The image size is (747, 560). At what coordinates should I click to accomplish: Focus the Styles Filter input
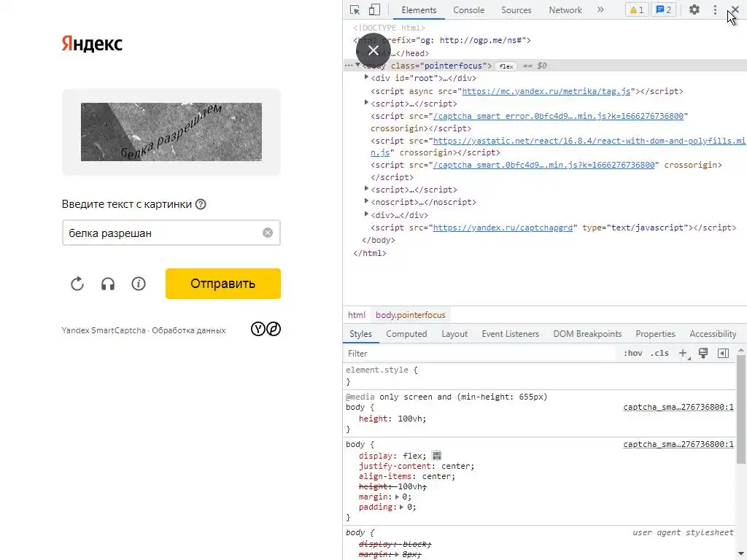(x=481, y=354)
